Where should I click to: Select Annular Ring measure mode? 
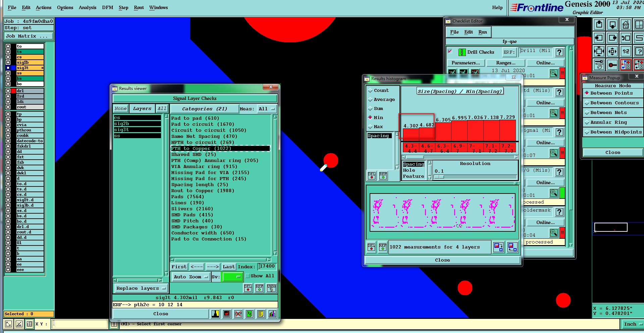(612, 122)
